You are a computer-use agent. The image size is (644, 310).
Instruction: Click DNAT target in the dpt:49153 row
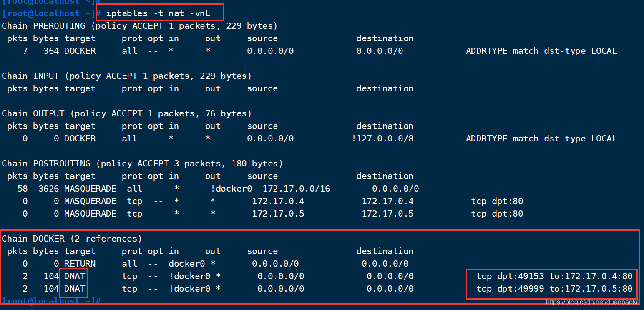(75, 276)
